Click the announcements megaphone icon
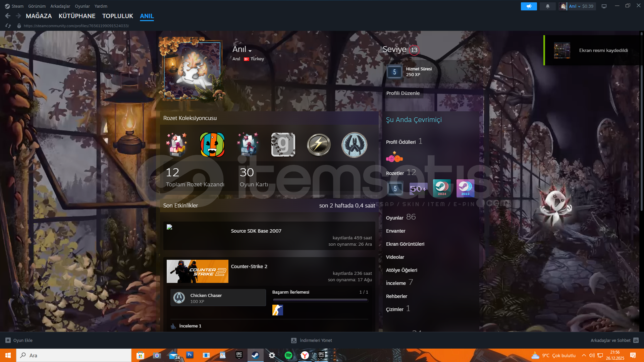644x362 pixels. tap(529, 6)
